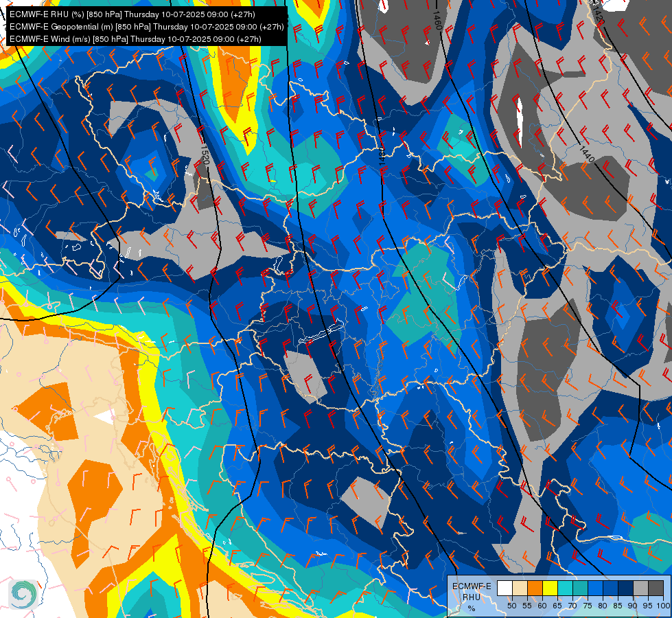Click legend tick value 50
Image resolution: width=672 pixels, height=618 pixels.
pos(511,606)
